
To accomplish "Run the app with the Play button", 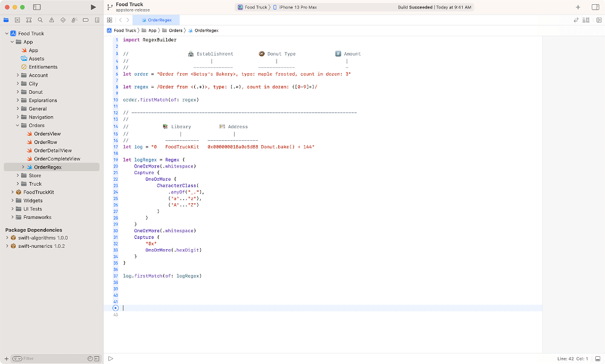I will (93, 7).
